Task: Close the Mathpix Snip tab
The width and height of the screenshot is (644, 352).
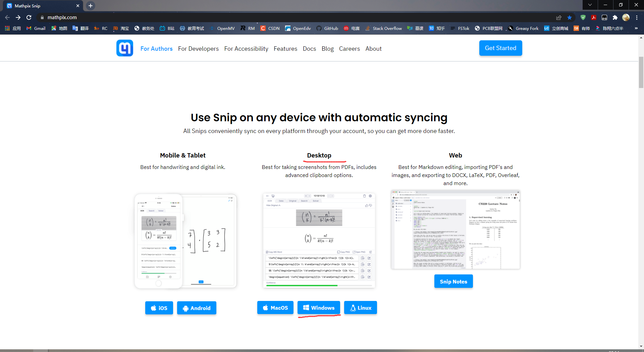Action: (78, 6)
